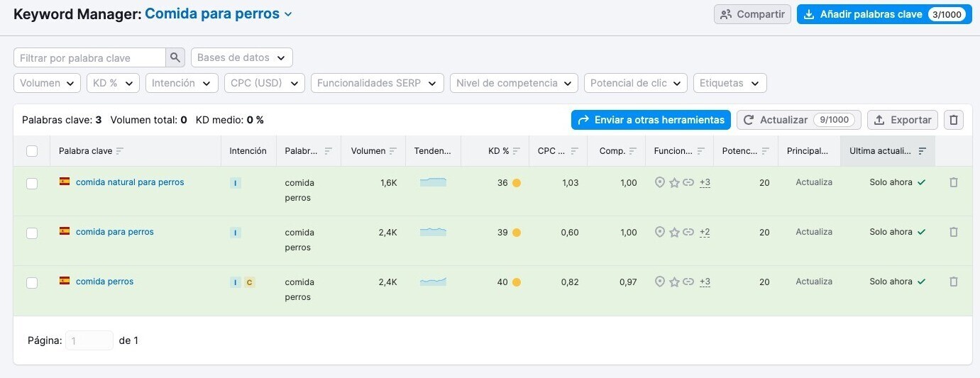980x378 pixels.
Task: Open the 'comida natural para perros' keyword link
Action: [130, 182]
